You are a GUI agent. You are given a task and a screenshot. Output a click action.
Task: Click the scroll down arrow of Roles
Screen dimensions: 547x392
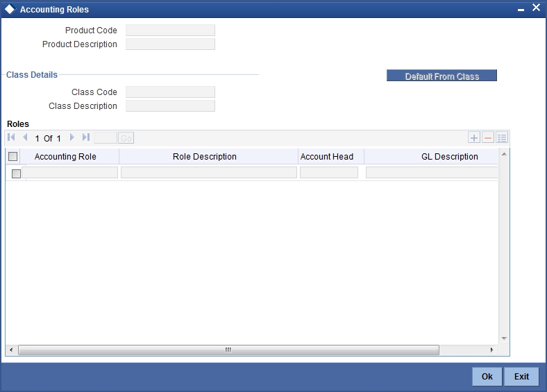pyautogui.click(x=504, y=339)
